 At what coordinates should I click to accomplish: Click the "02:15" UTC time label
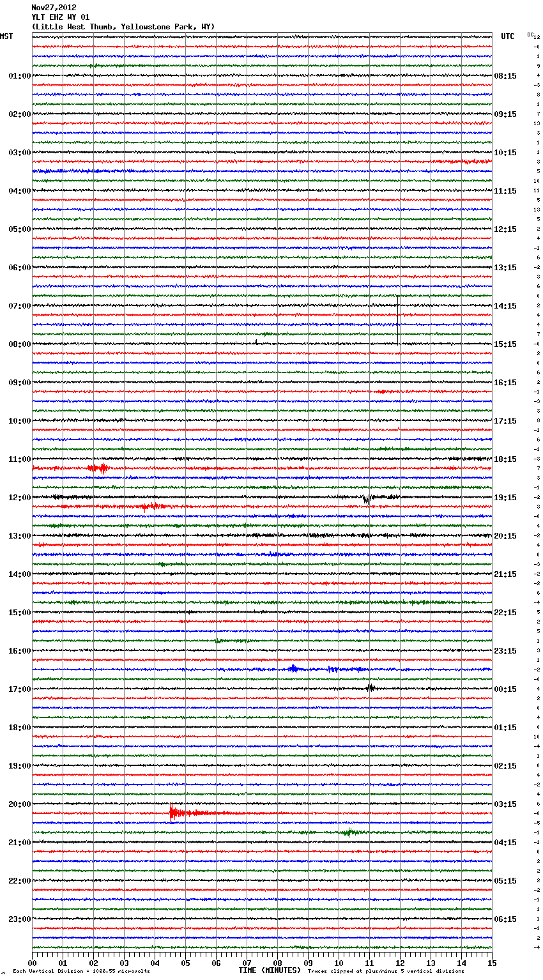tap(505, 766)
